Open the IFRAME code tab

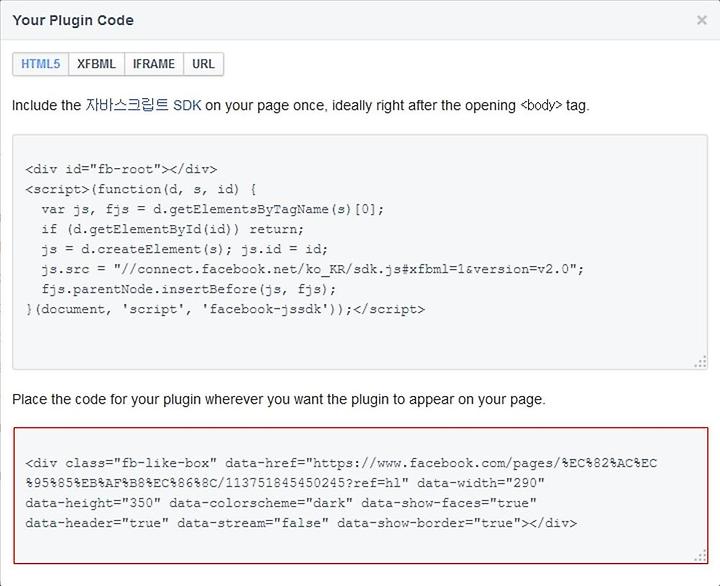(154, 64)
